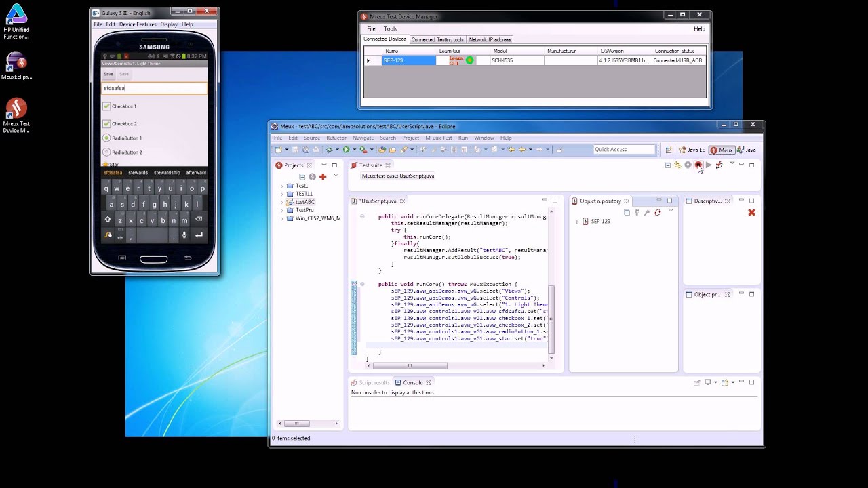Click the wrench icon in Object repository toolbar
Screen dimensions: 868x488
point(646,212)
